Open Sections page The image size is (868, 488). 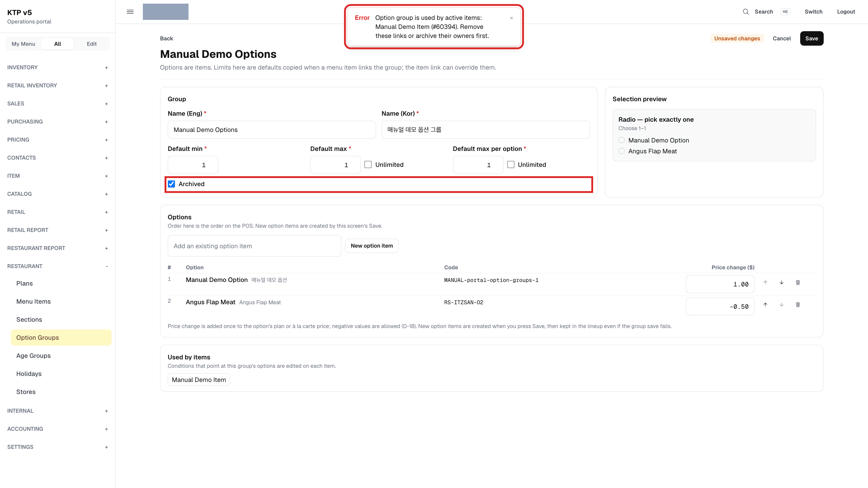click(x=61, y=320)
